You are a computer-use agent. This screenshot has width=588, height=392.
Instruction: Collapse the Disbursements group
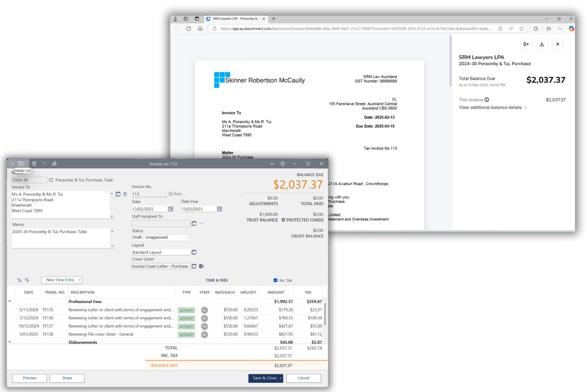(10, 342)
